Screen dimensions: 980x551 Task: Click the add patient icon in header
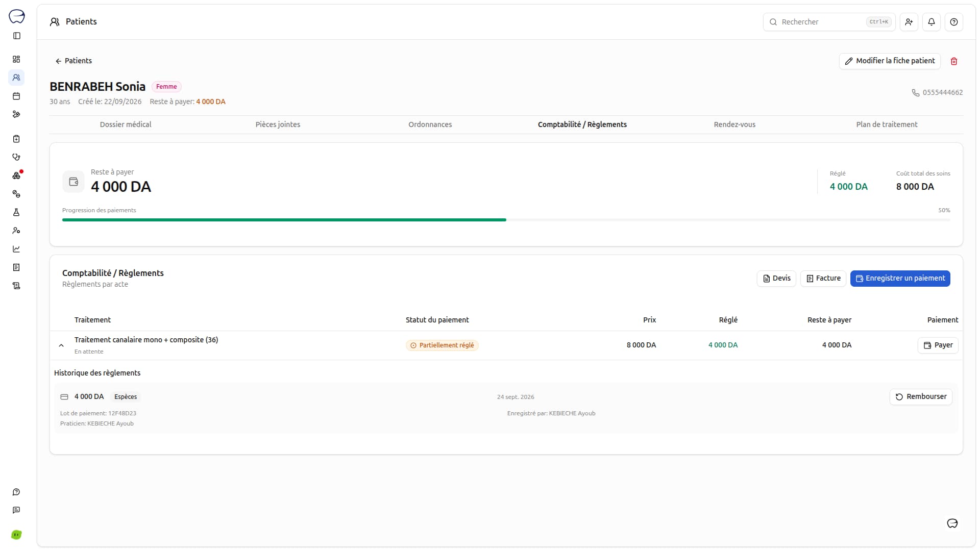pos(909,22)
